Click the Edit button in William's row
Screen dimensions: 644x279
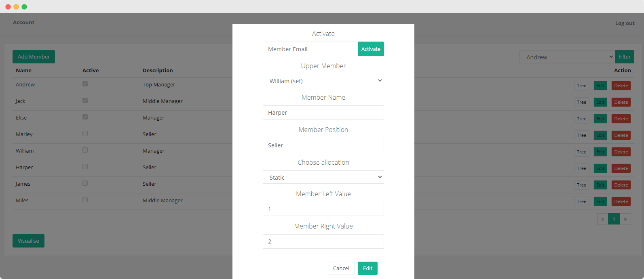pos(600,152)
